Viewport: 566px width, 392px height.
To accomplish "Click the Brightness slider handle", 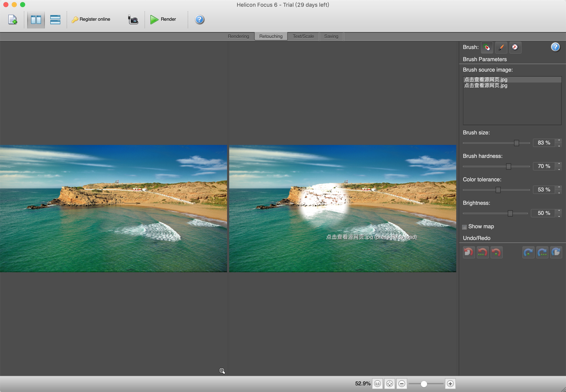I will [x=510, y=213].
